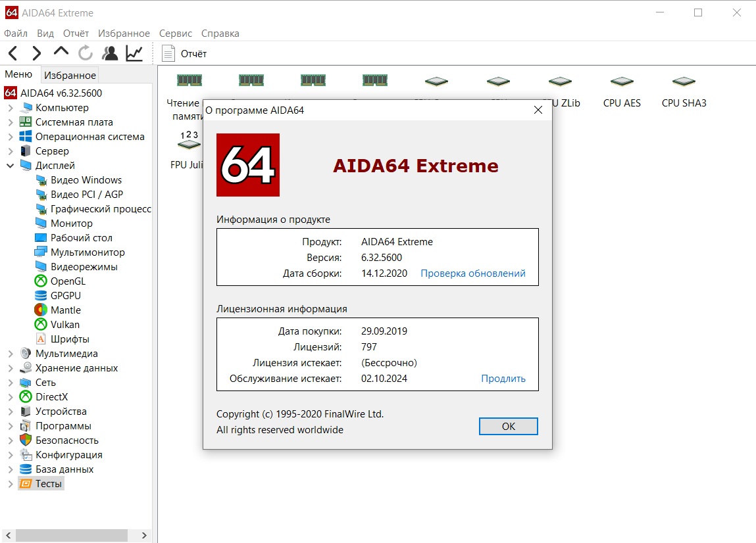Click the CPU AES benchmark icon

621,82
